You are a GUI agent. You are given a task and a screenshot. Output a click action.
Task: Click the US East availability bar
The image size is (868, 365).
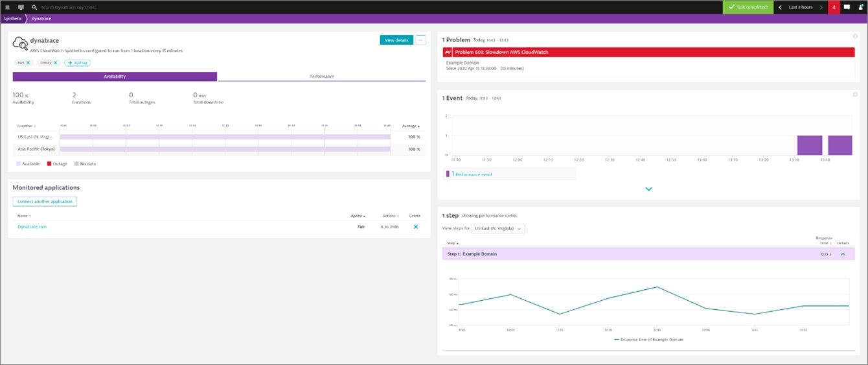point(225,137)
